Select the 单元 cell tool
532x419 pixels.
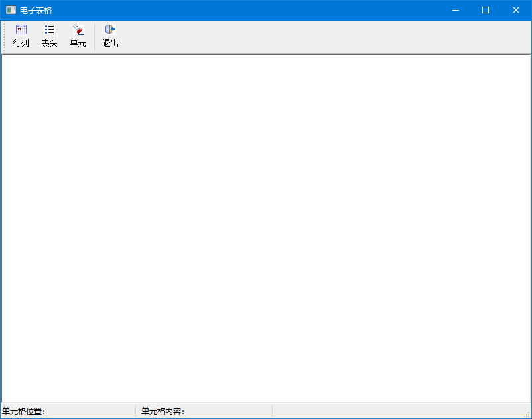click(78, 36)
